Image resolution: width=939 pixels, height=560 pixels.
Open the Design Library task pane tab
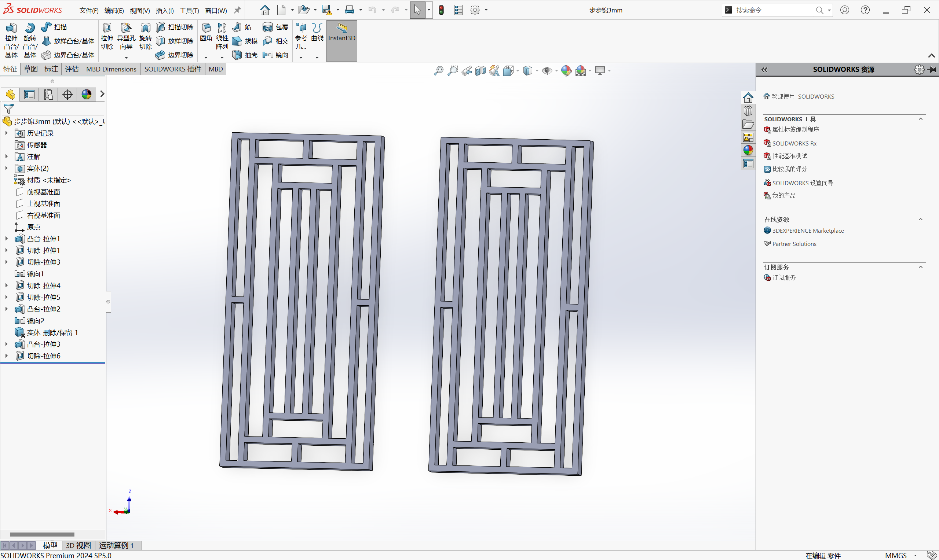pos(748,111)
